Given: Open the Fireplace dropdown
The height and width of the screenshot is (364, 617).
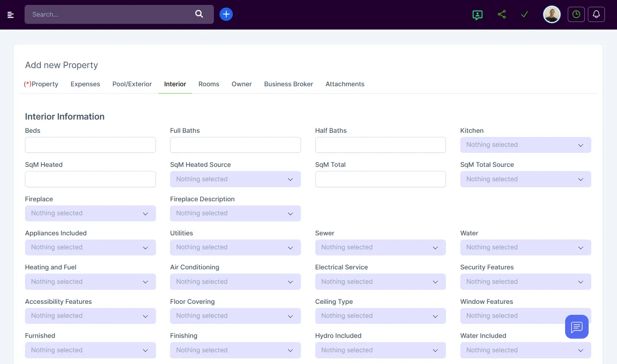Looking at the screenshot, I should (90, 213).
